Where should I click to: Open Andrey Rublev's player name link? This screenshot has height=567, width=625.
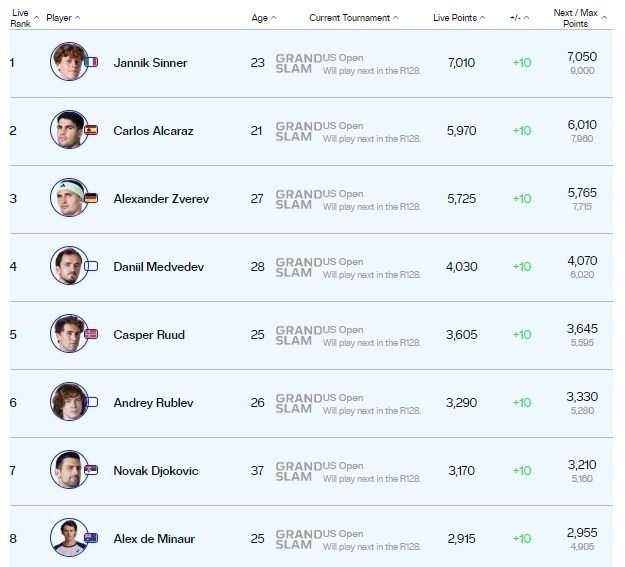(153, 402)
